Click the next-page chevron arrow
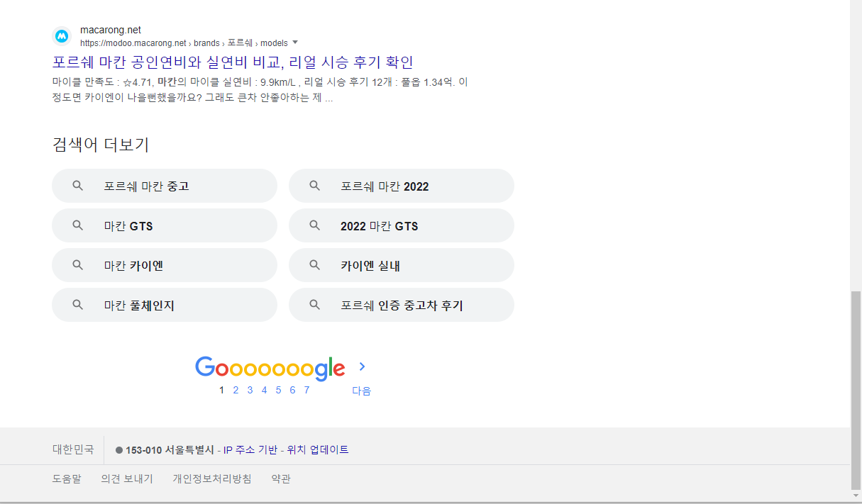862x504 pixels. 362,366
